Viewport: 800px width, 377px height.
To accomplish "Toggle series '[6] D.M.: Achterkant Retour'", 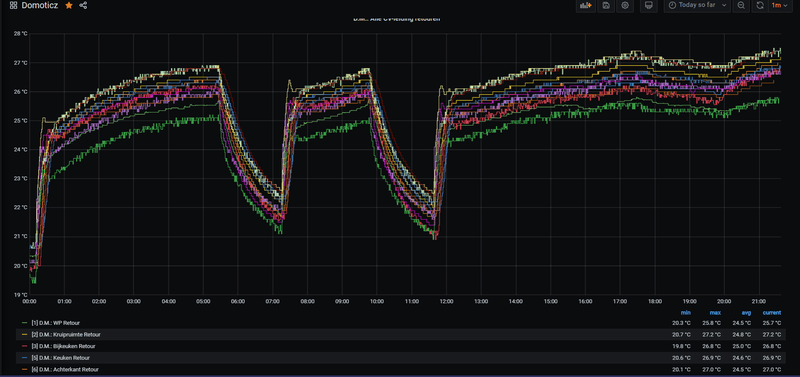I will tap(65, 369).
